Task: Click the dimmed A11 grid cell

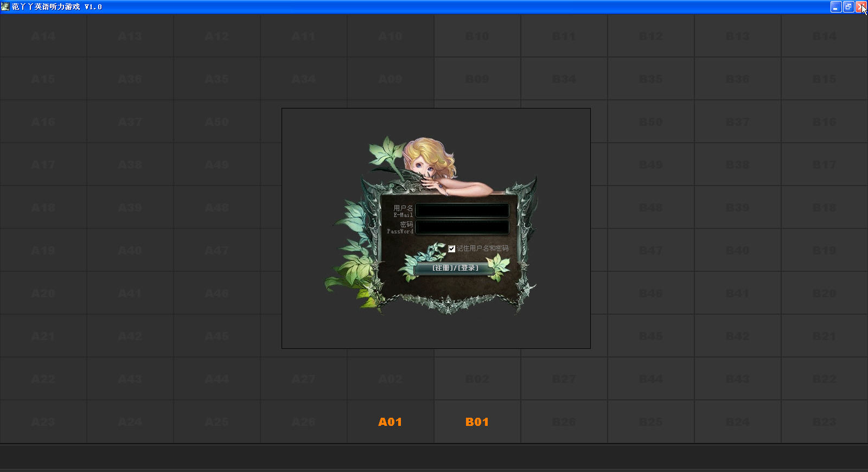Action: [x=304, y=36]
